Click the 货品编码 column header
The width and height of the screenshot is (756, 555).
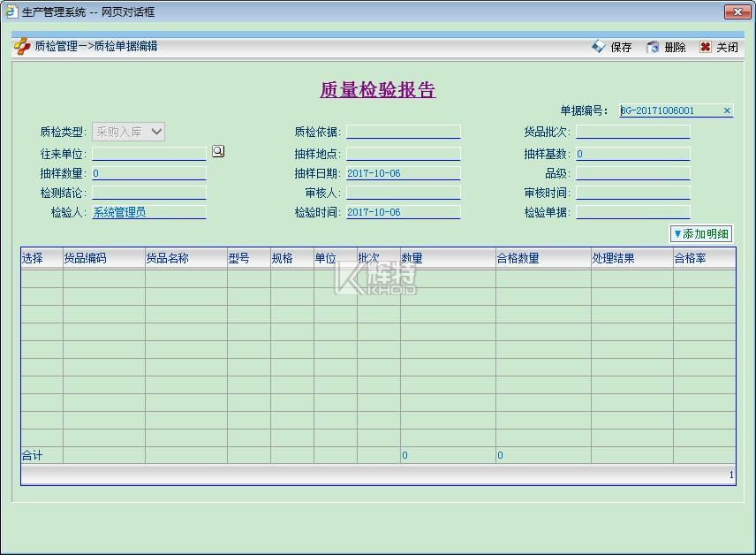click(x=103, y=258)
